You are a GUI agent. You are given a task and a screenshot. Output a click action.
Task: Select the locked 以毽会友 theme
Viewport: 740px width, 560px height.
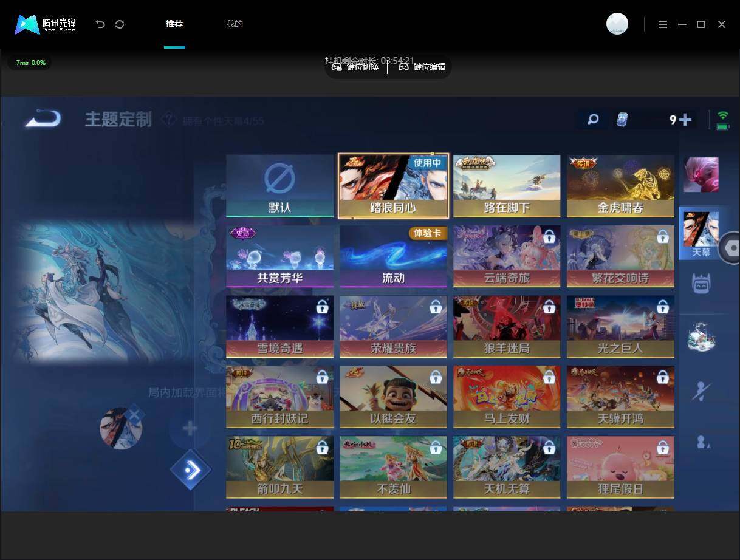[393, 397]
